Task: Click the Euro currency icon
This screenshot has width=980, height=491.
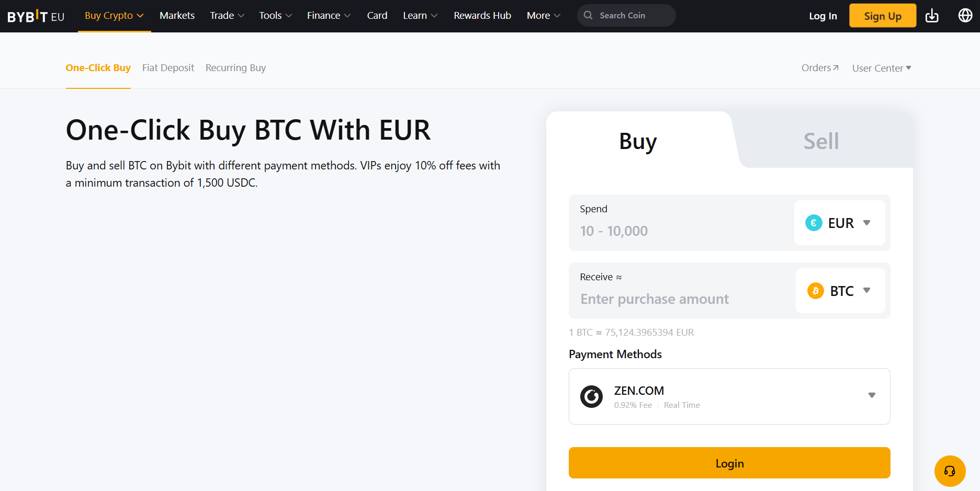Action: [x=814, y=223]
